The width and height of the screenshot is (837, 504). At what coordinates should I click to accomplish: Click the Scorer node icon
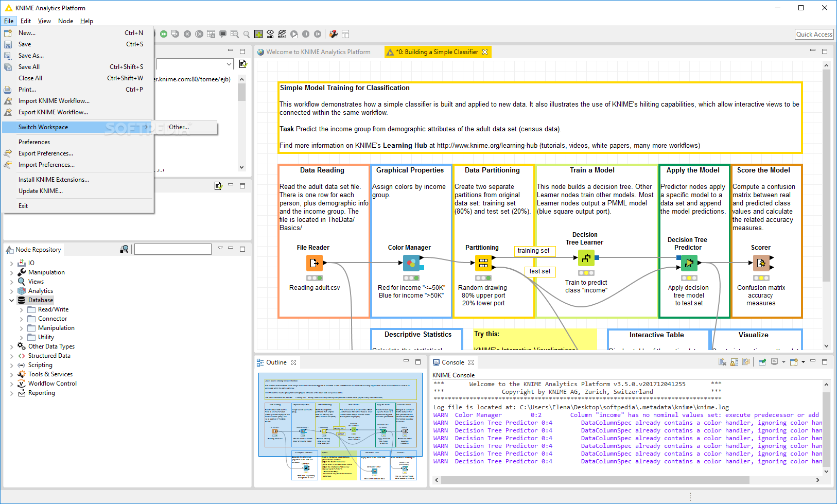761,263
